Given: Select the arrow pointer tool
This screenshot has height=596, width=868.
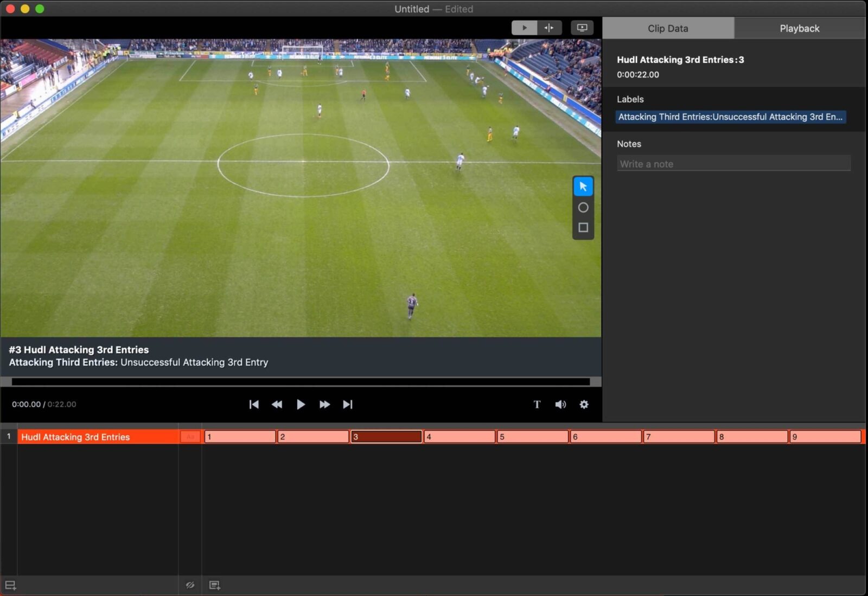Looking at the screenshot, I should [583, 186].
